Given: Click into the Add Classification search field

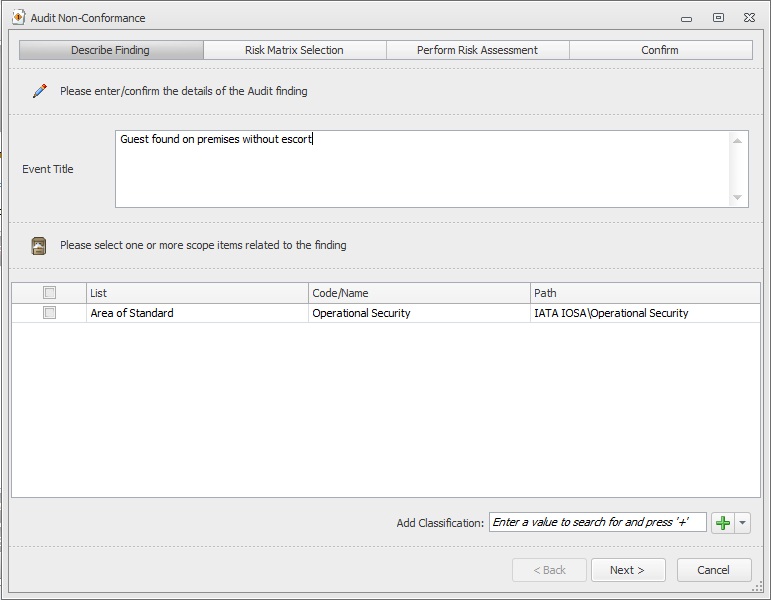Looking at the screenshot, I should tap(597, 522).
